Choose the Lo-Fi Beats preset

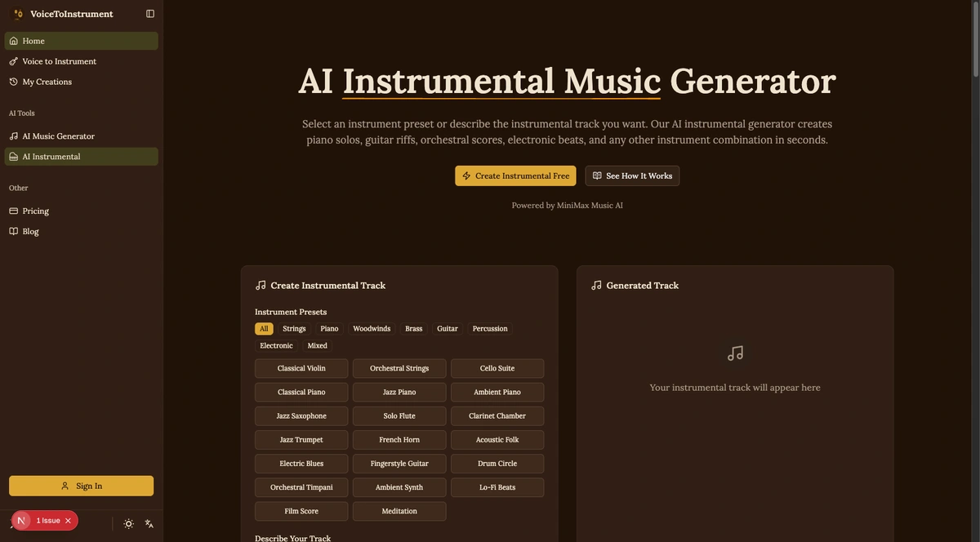(497, 487)
